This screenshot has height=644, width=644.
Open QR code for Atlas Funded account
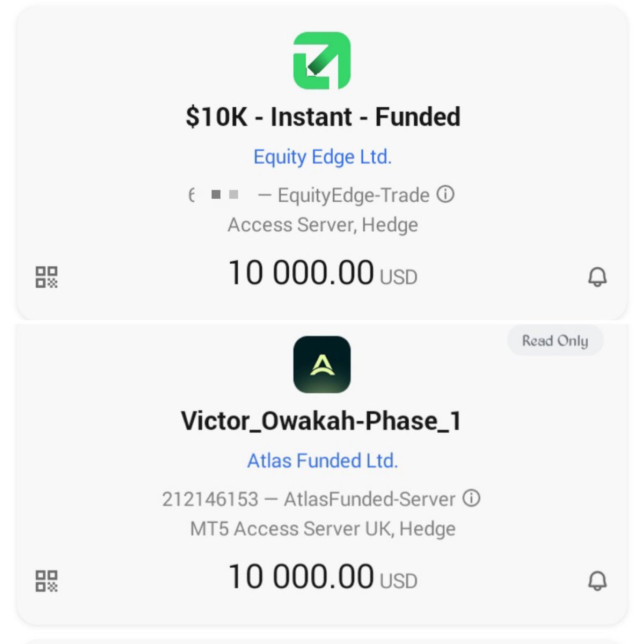47,581
